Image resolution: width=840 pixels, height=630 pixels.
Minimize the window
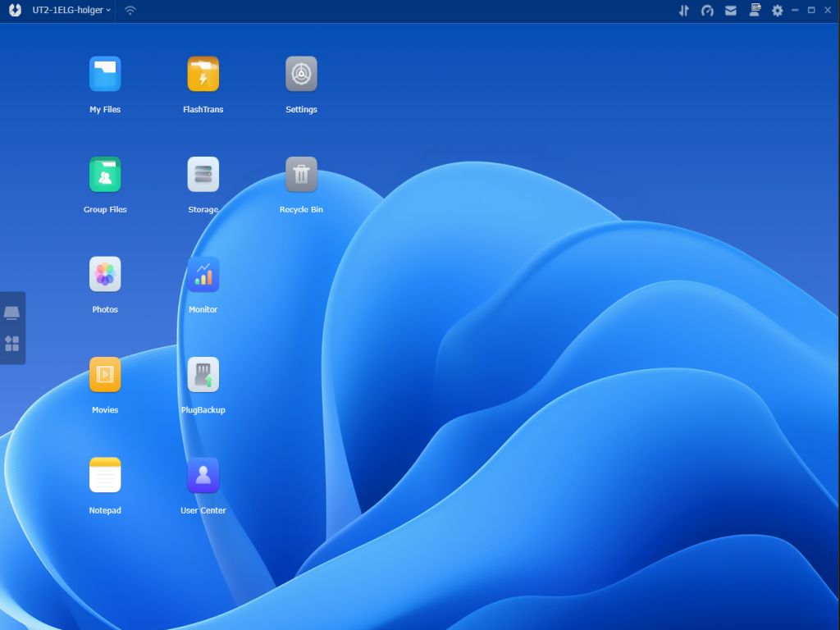(795, 10)
